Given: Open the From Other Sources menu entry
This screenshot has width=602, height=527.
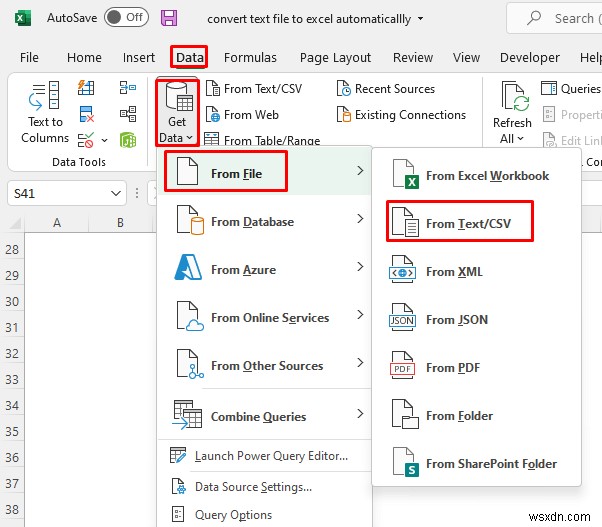Looking at the screenshot, I should click(265, 365).
